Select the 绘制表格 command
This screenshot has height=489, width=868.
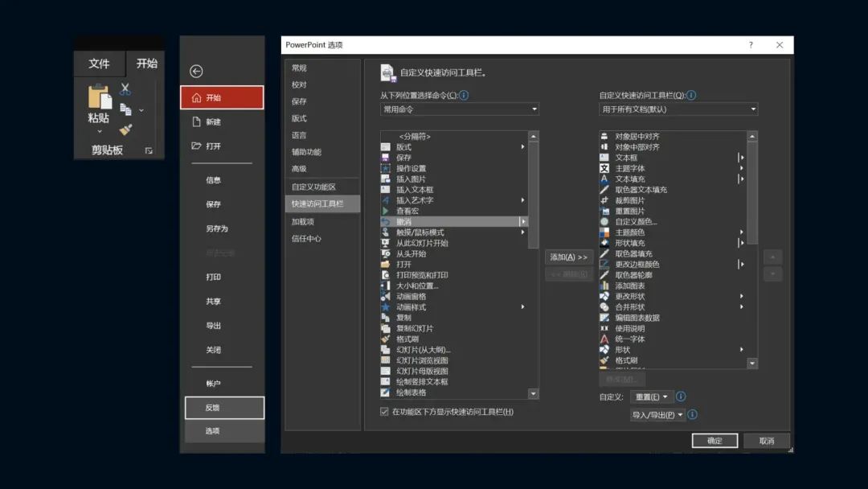click(454, 392)
